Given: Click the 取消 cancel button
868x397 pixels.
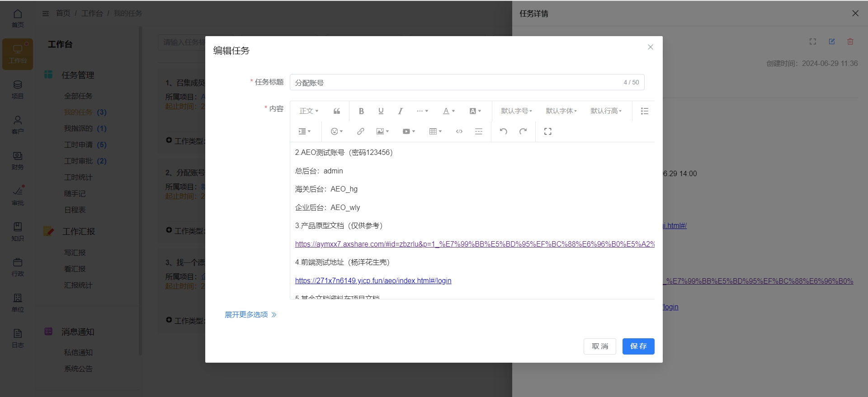Looking at the screenshot, I should pyautogui.click(x=600, y=346).
